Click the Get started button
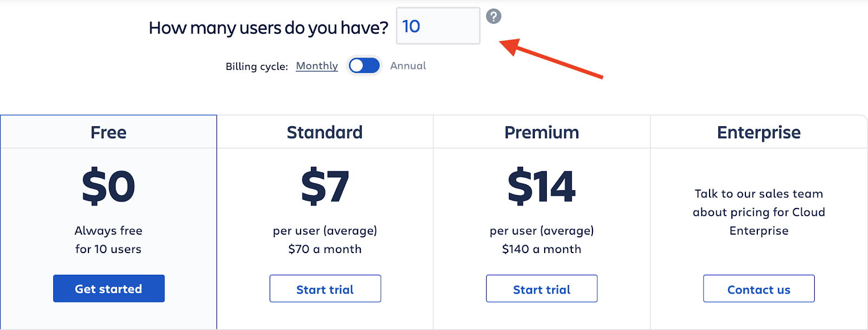Image resolution: width=868 pixels, height=330 pixels. tap(108, 288)
